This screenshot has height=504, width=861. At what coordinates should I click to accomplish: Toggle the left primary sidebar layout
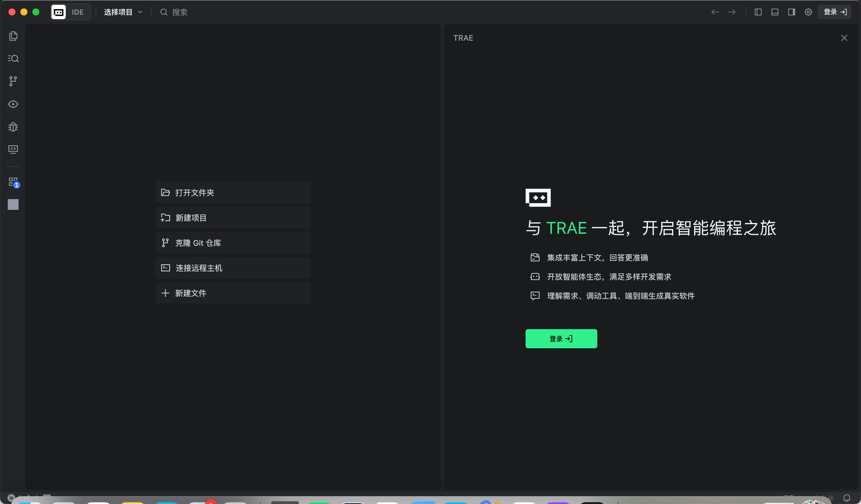pyautogui.click(x=758, y=12)
